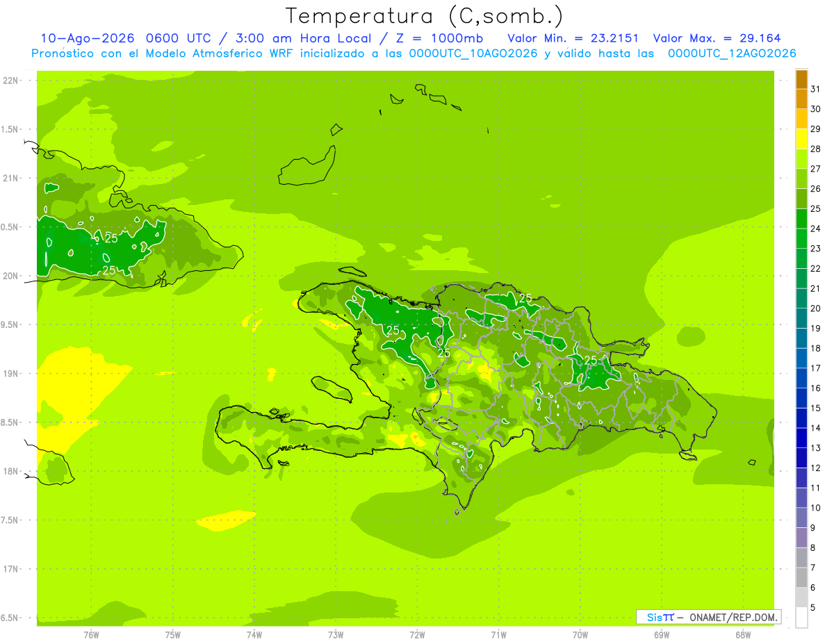
Task: Click the latitude label '22N'
Action: [x=11, y=80]
